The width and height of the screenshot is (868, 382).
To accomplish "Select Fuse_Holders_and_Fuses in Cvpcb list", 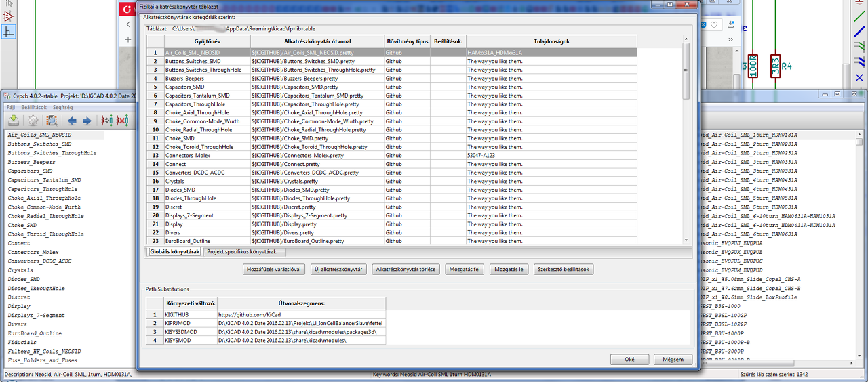I will click(42, 360).
